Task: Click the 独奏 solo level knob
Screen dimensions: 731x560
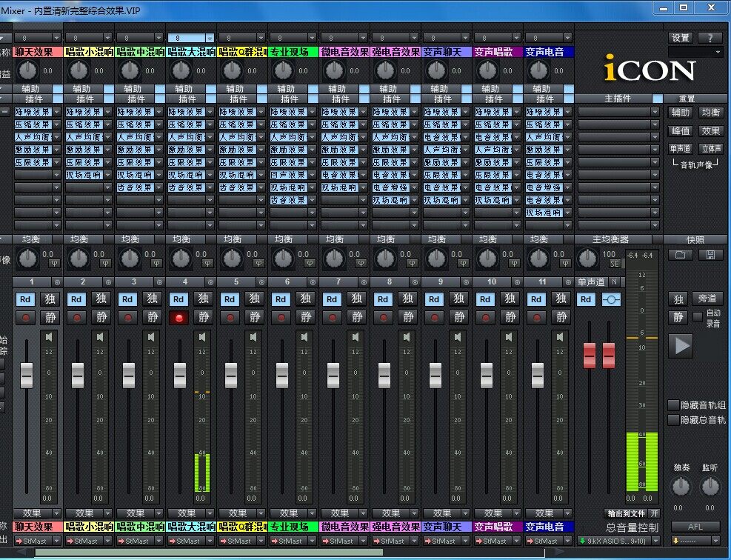Action: [681, 487]
